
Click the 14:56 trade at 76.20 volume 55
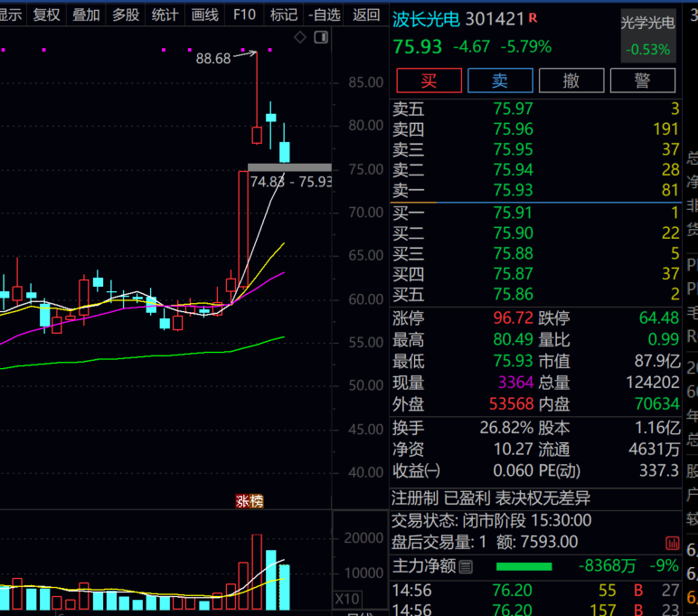click(535, 591)
